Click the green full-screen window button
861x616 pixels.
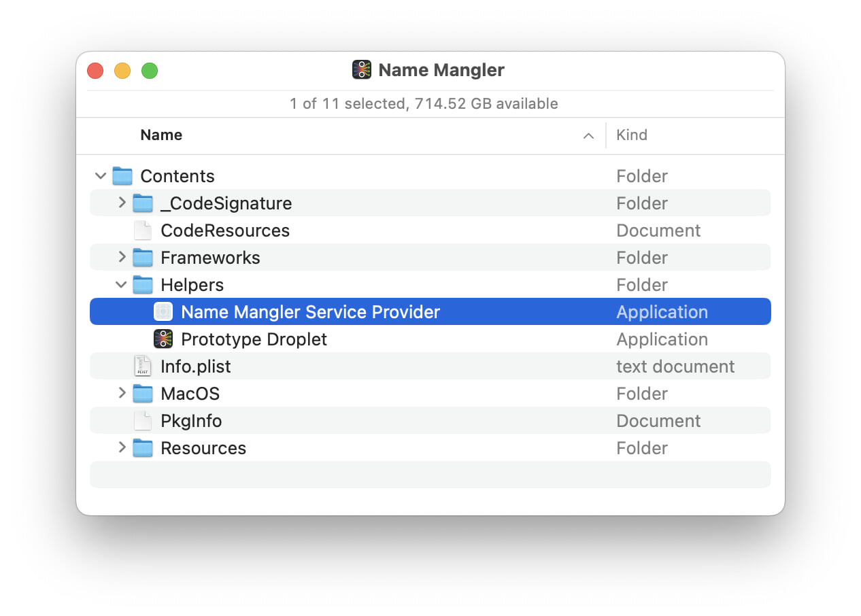pyautogui.click(x=150, y=71)
